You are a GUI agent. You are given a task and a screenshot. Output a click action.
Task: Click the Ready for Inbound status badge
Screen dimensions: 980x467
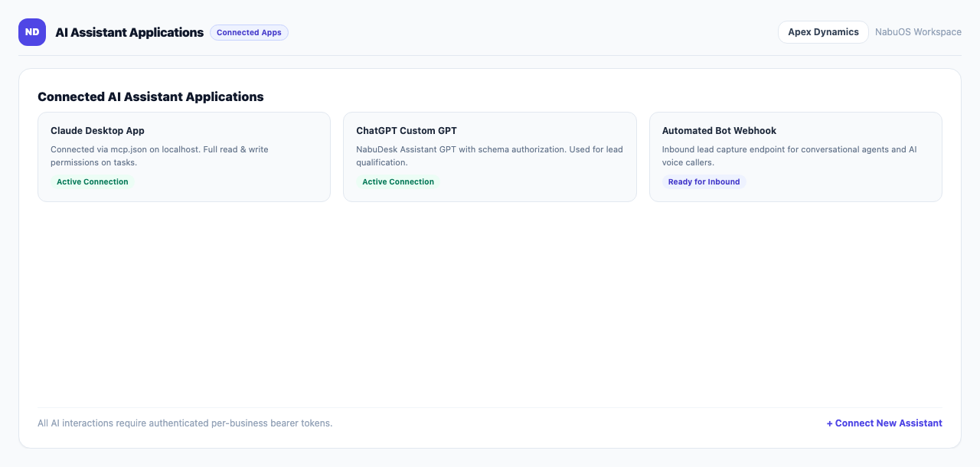704,181
